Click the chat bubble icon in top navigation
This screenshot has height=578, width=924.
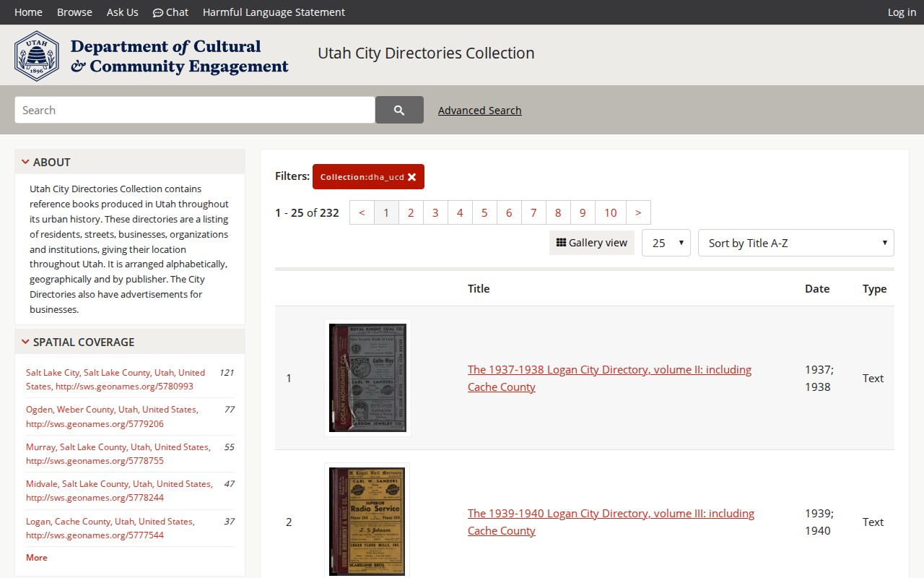coord(157,12)
